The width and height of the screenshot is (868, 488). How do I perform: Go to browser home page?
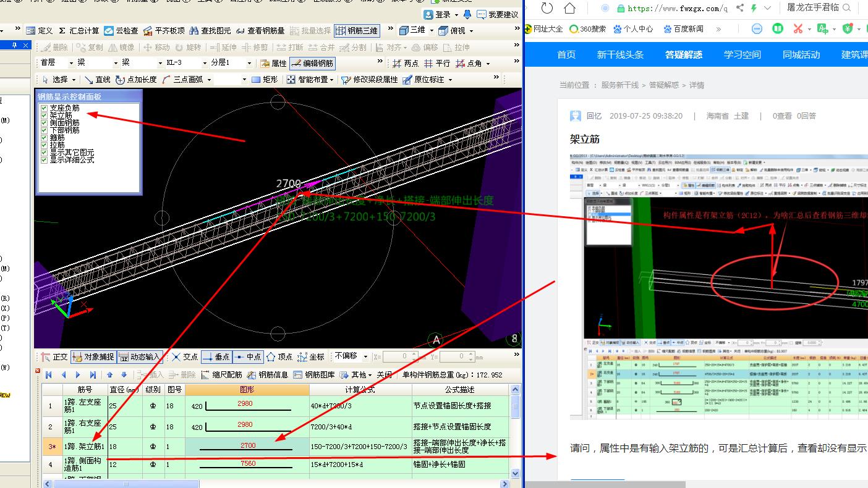click(570, 8)
